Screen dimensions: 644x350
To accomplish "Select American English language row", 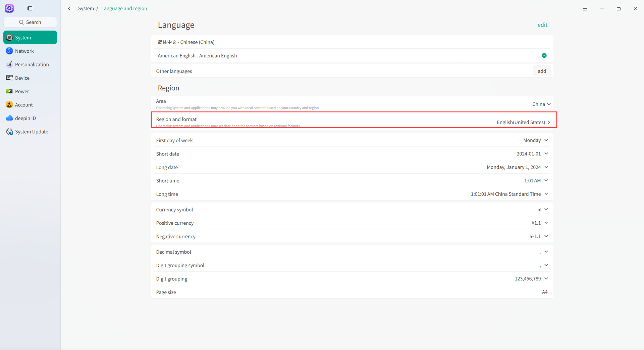I will (352, 55).
